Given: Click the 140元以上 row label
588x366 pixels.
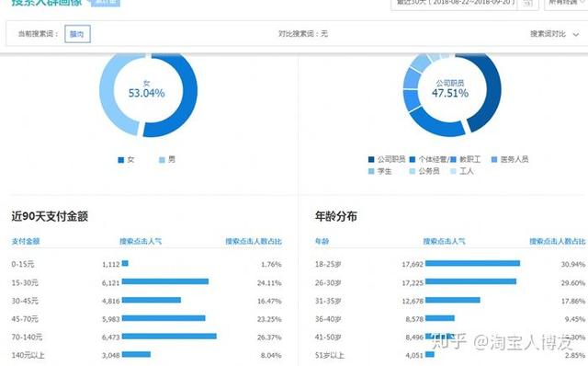Looking at the screenshot, I should tap(28, 355).
